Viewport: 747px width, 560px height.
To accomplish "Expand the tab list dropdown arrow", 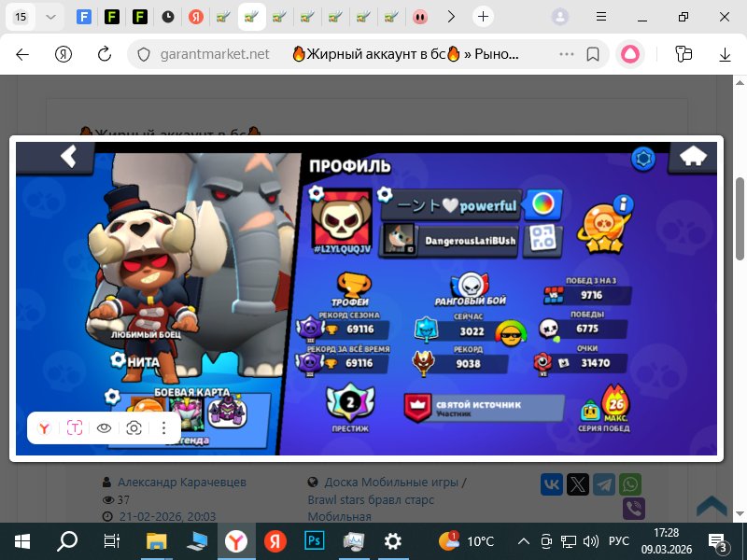I will [50, 17].
